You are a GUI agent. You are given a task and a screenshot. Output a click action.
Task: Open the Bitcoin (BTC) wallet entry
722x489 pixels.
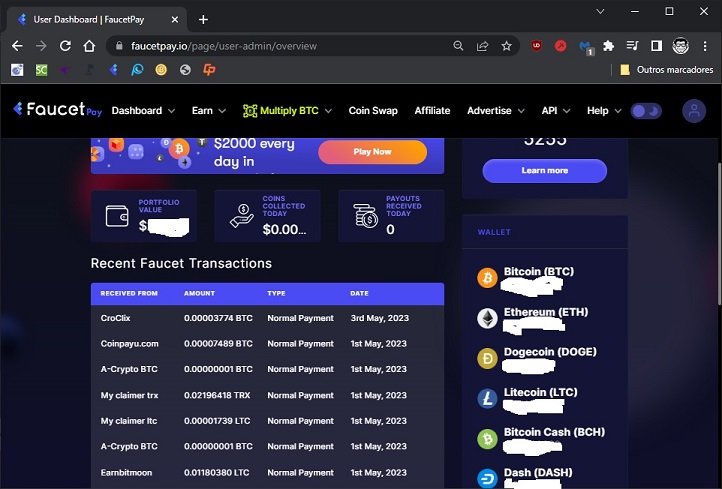(x=539, y=272)
